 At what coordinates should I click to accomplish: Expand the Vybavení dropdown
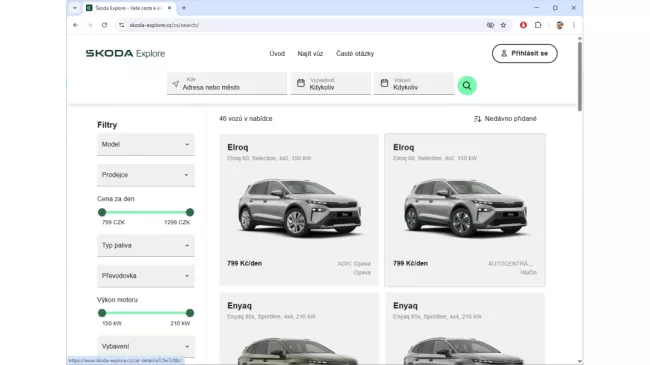[x=146, y=346]
